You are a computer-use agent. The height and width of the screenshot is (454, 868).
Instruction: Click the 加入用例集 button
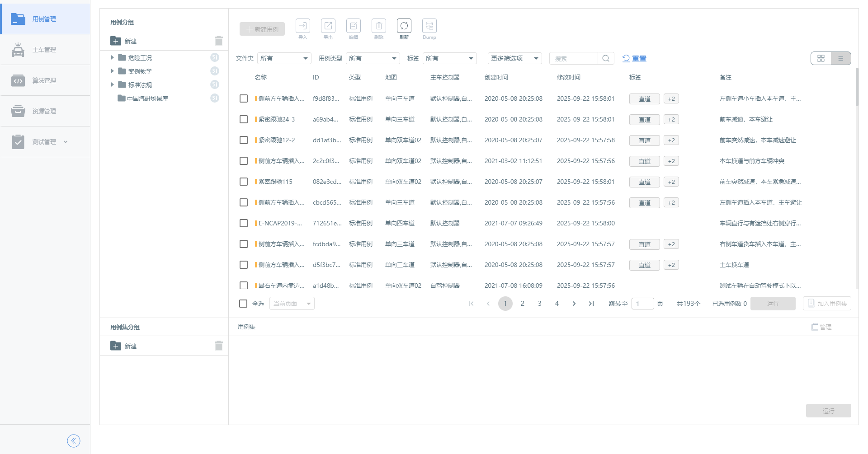coord(827,304)
